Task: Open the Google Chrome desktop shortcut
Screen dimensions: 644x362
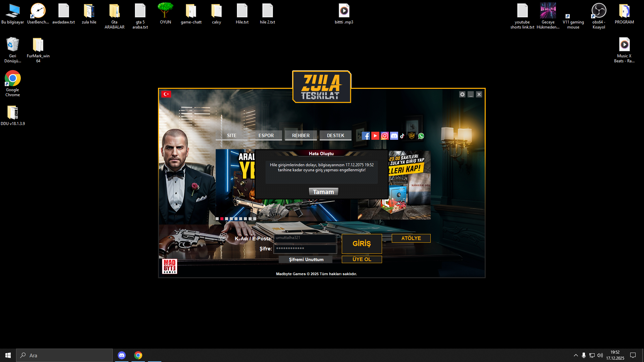Action: [13, 84]
